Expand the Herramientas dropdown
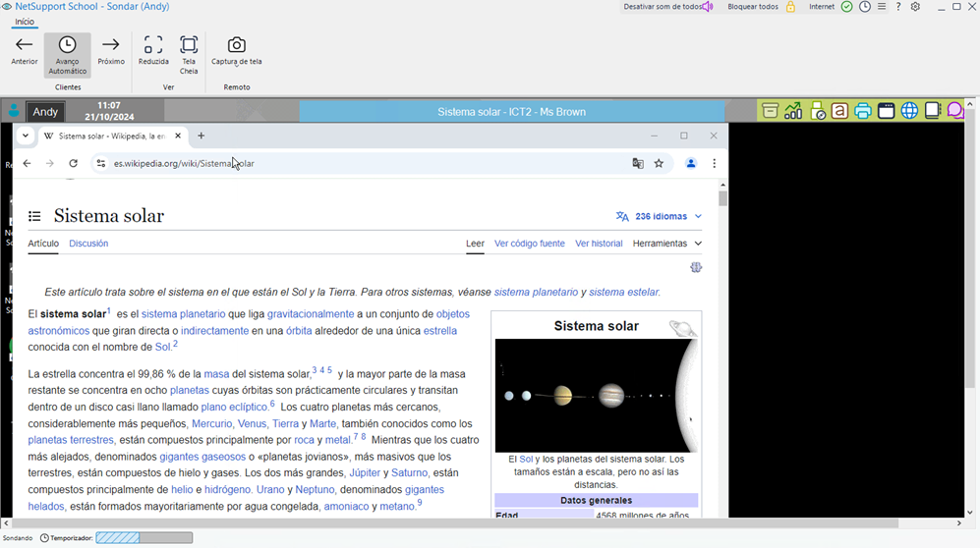Screen dimensions: 980x548 666,244
